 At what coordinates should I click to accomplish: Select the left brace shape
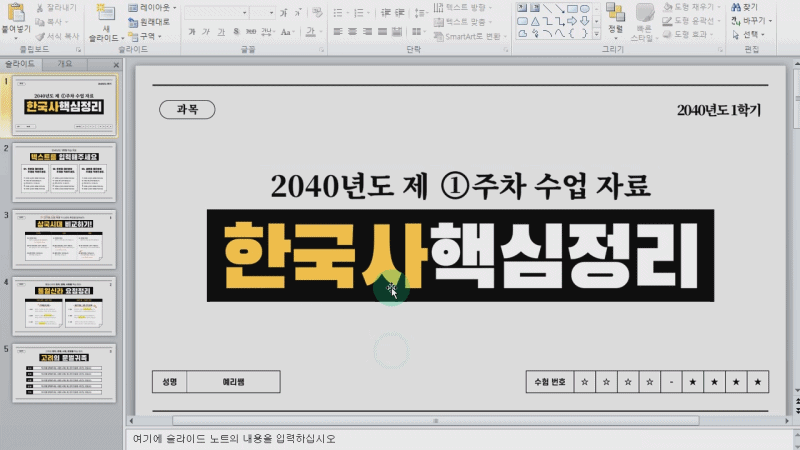tap(572, 34)
